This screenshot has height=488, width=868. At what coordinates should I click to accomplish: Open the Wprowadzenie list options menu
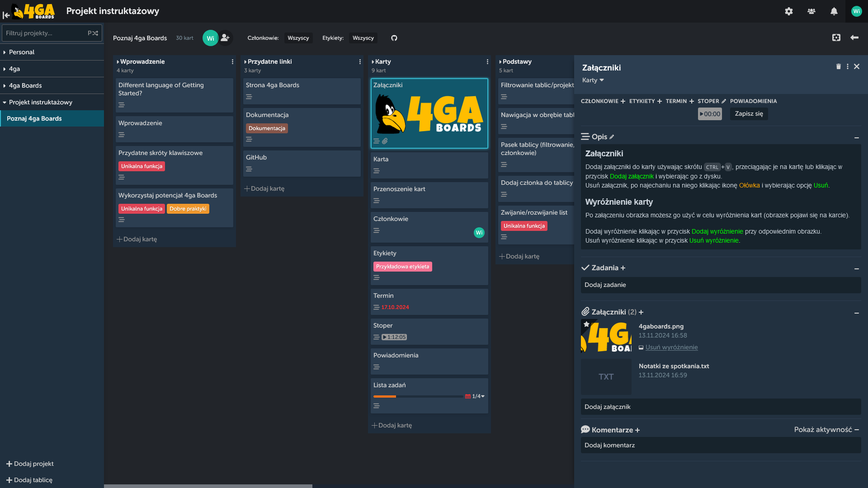click(232, 61)
